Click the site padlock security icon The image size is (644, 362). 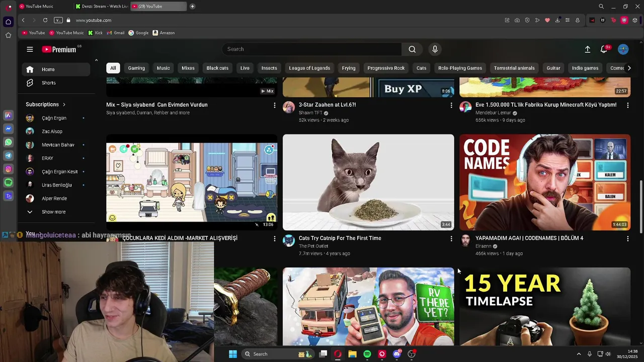tap(68, 20)
